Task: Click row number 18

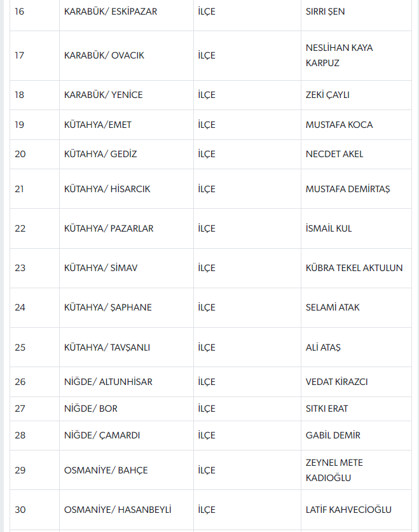Action: pyautogui.click(x=34, y=95)
